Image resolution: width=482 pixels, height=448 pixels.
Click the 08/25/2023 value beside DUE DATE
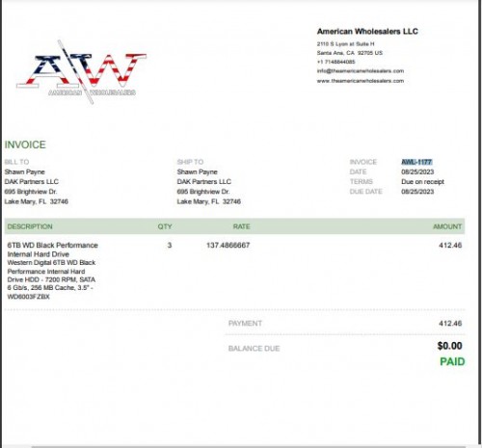tap(417, 192)
